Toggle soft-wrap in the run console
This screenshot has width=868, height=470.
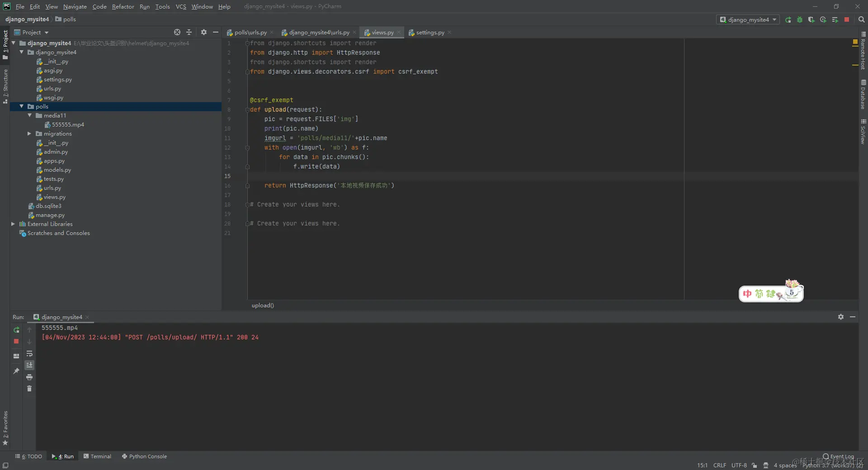pos(29,354)
